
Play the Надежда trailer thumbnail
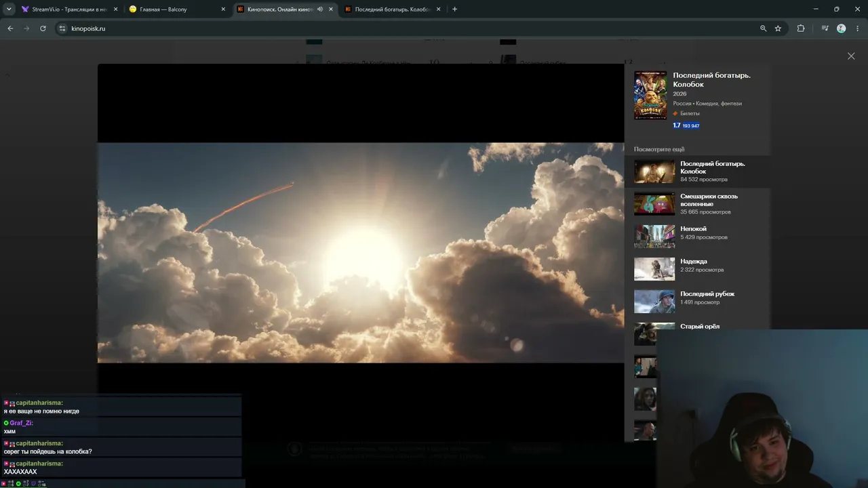click(654, 269)
